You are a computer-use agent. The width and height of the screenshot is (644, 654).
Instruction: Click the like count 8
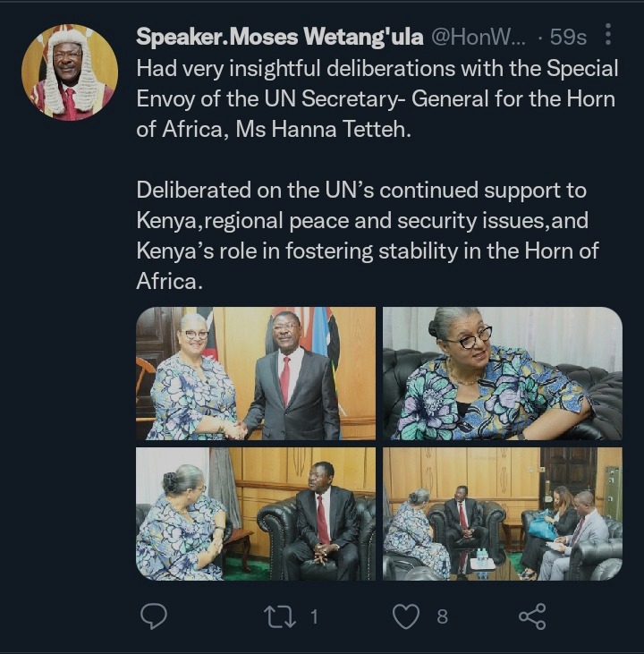443,616
